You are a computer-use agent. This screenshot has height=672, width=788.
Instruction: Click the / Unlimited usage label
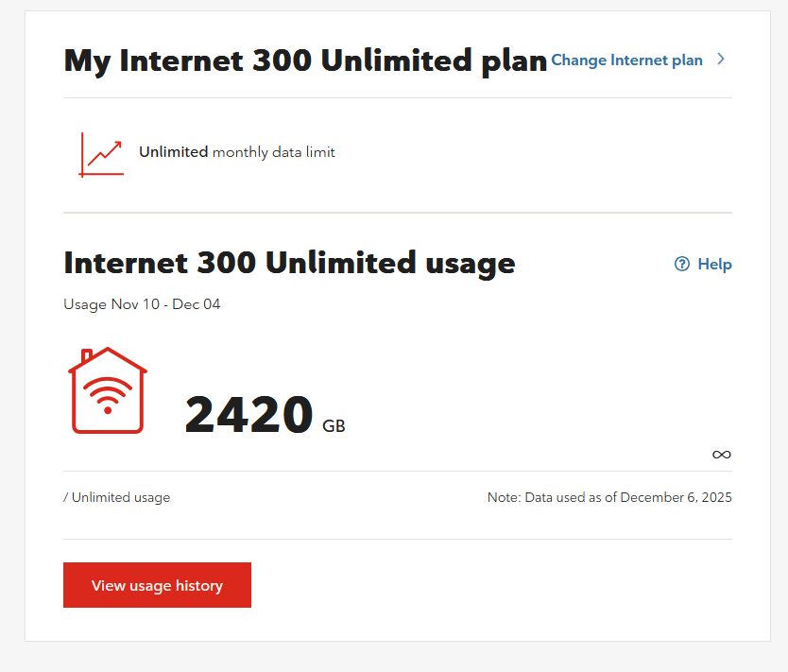tap(117, 497)
